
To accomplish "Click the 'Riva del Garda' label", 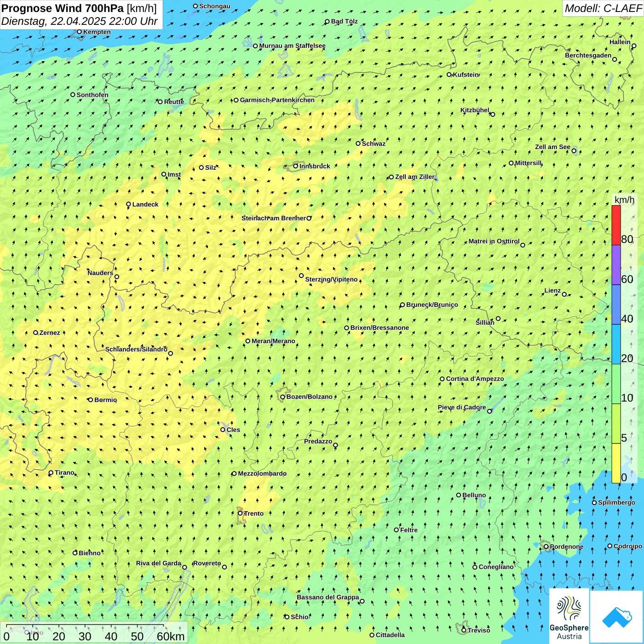I will 159,563.
